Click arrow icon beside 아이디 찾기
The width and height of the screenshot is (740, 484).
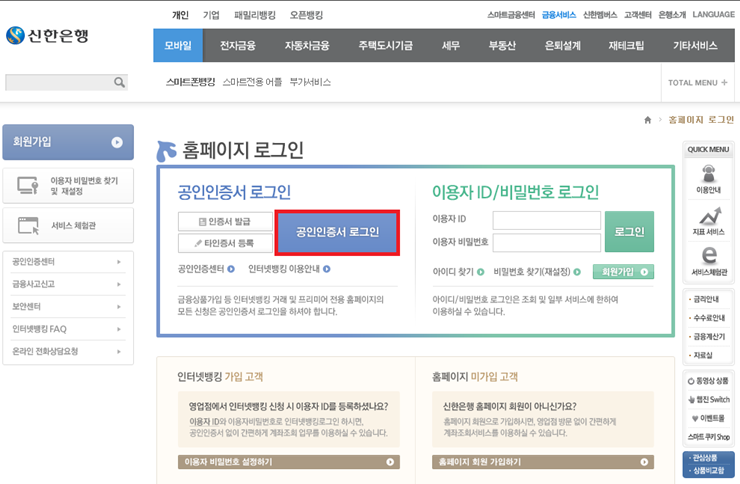(x=480, y=272)
